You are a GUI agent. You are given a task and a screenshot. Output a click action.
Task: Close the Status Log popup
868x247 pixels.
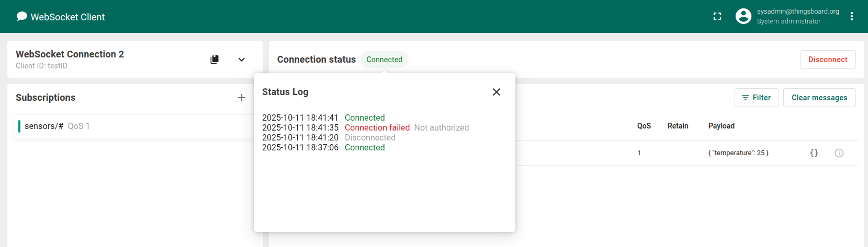tap(497, 92)
